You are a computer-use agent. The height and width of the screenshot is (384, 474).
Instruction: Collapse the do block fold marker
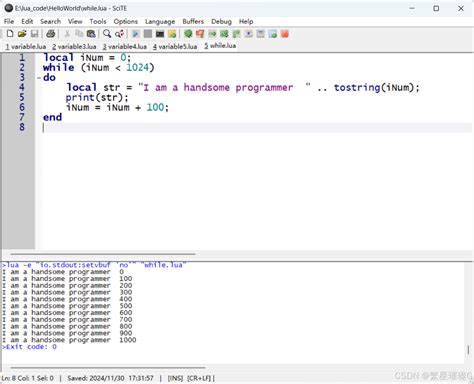[39, 78]
